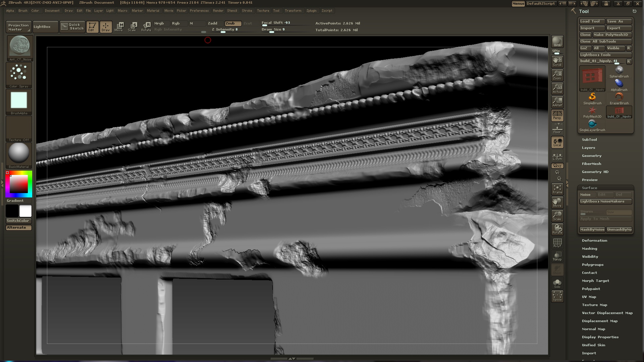This screenshot has height=362, width=644.
Task: Click the Frame mesh icon
Action: [557, 189]
